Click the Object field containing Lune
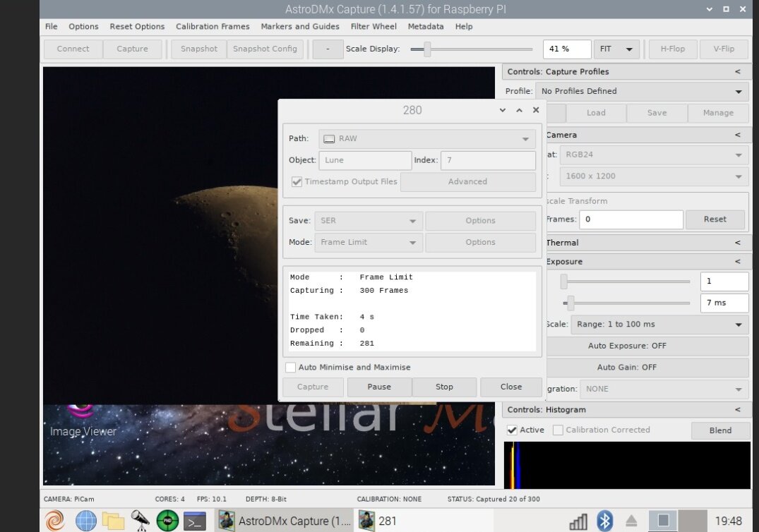Image resolution: width=759 pixels, height=532 pixels. (366, 161)
